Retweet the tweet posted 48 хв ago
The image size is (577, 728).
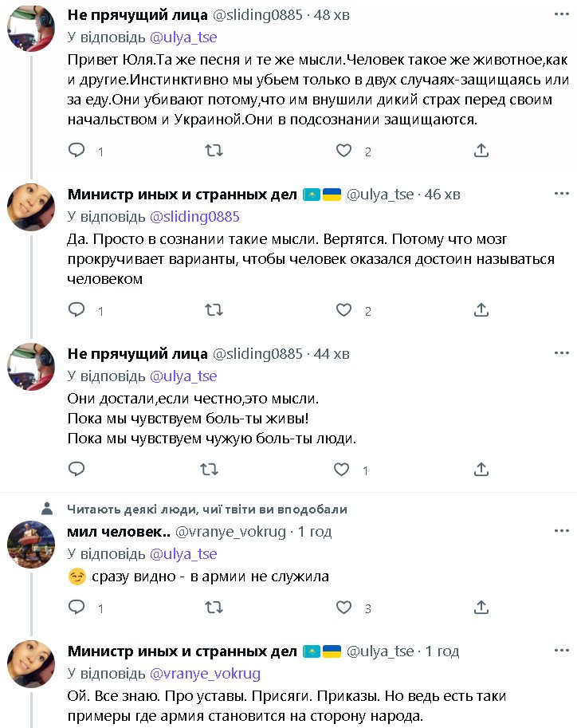click(214, 150)
